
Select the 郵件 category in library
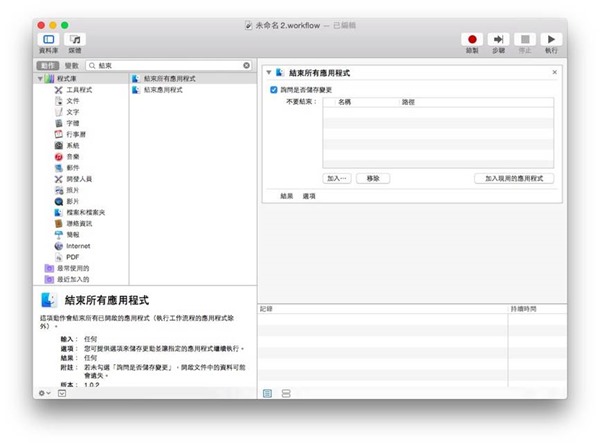click(72, 167)
